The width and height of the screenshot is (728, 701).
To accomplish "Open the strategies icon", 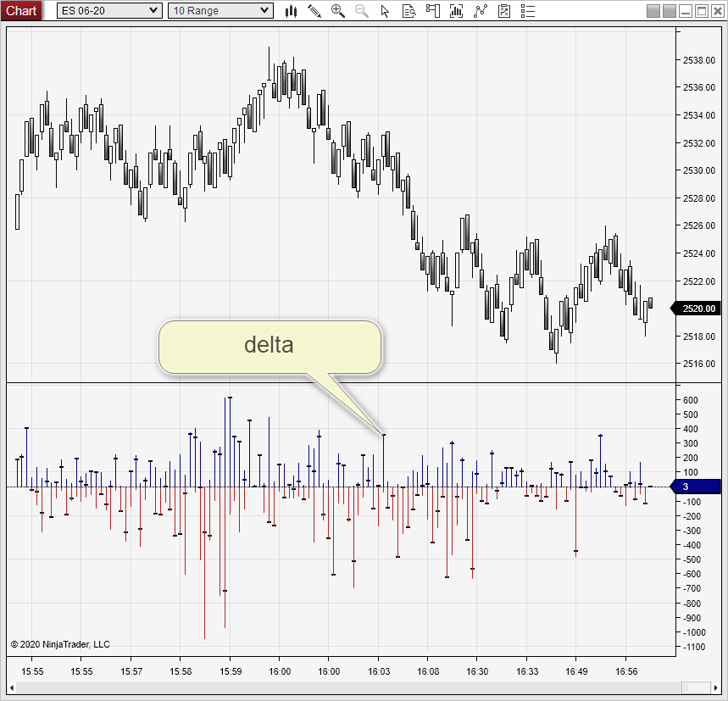I will coord(504,11).
